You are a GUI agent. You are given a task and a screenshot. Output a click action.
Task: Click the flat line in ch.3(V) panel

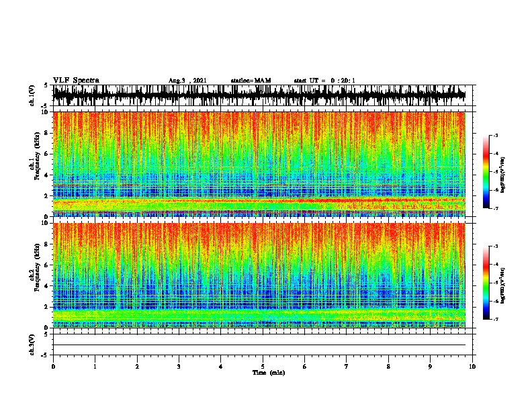[x=259, y=345]
